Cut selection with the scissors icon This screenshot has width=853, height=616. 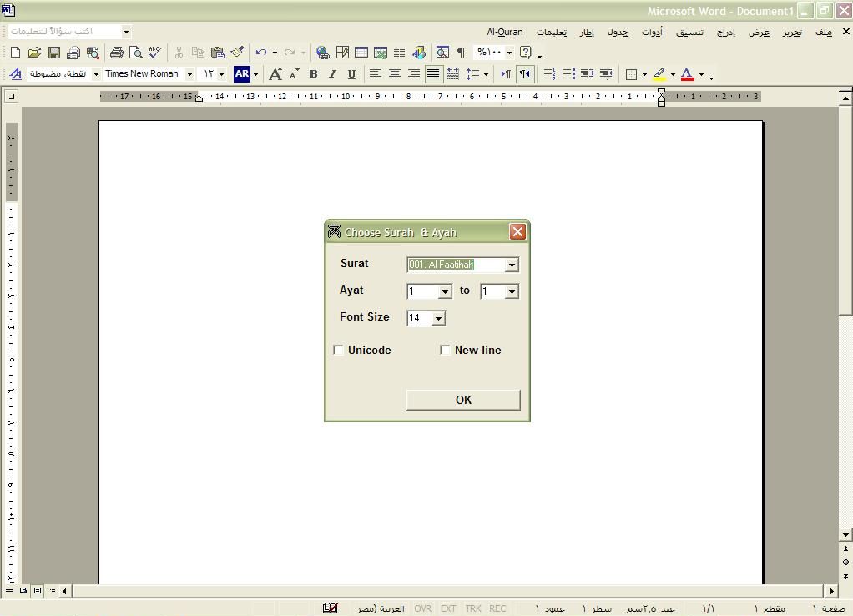(x=179, y=53)
